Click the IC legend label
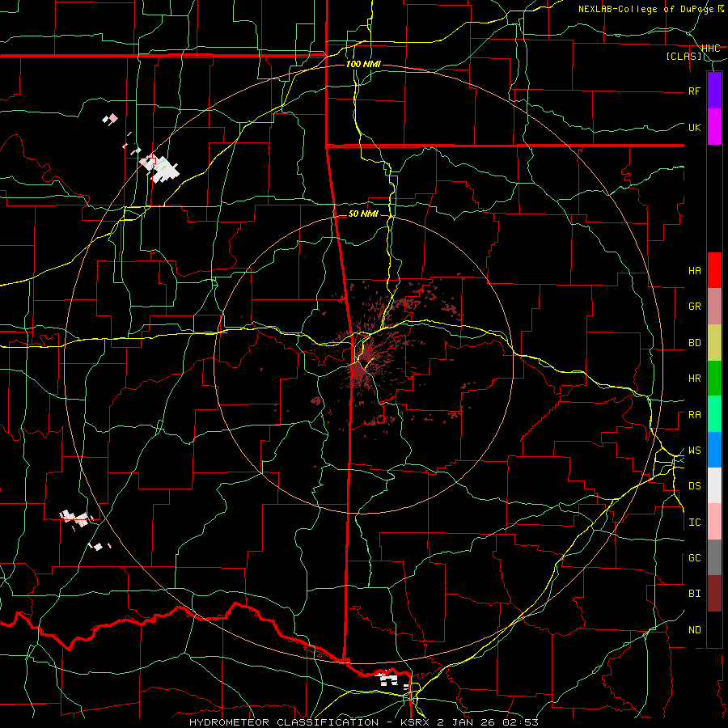 pos(694,522)
